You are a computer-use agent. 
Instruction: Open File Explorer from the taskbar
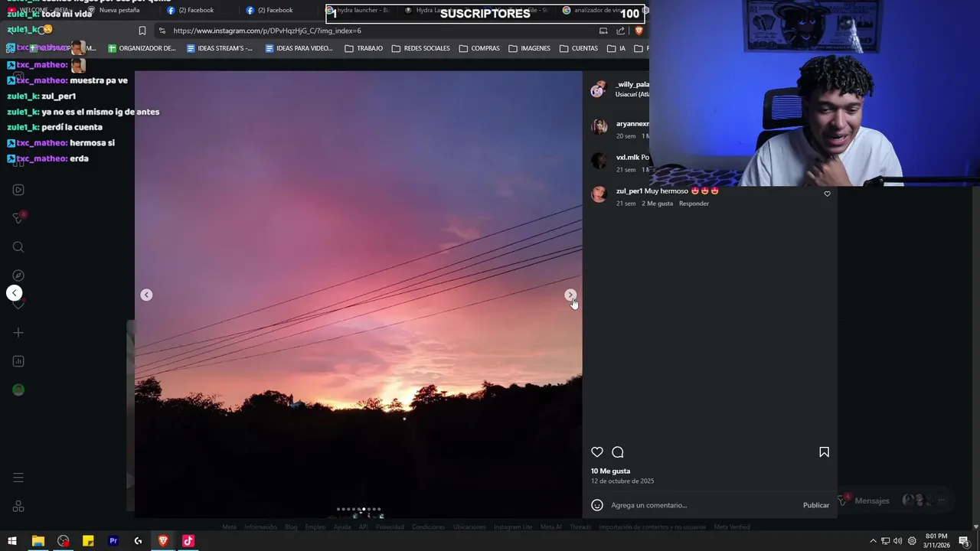point(38,541)
